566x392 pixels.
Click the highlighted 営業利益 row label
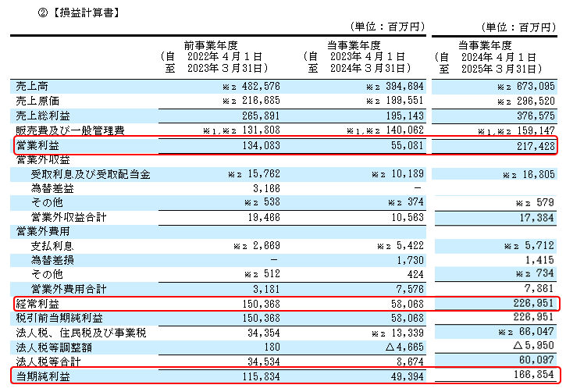(37, 145)
